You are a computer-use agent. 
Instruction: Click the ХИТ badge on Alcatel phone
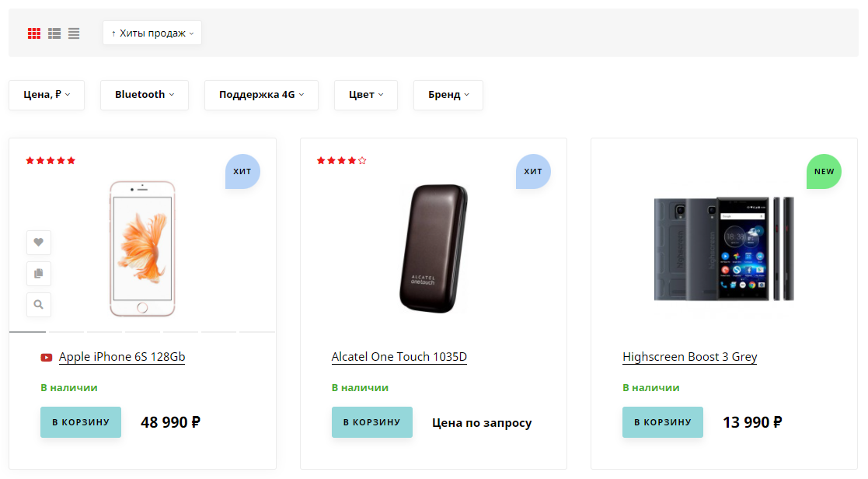coord(533,172)
